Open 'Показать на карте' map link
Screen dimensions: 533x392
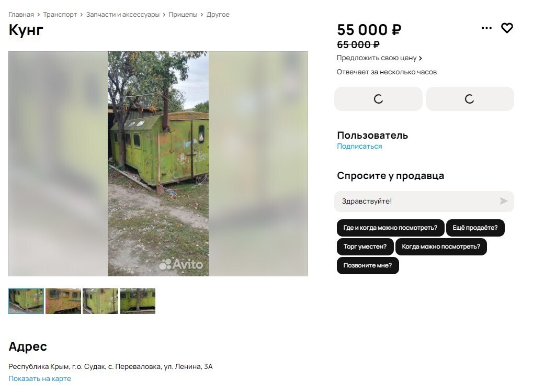click(x=40, y=378)
